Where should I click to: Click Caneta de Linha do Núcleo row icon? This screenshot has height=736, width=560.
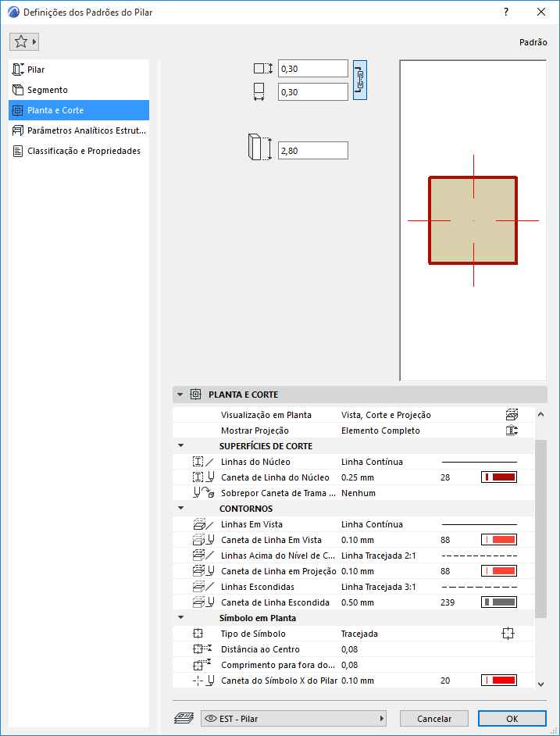coord(203,477)
